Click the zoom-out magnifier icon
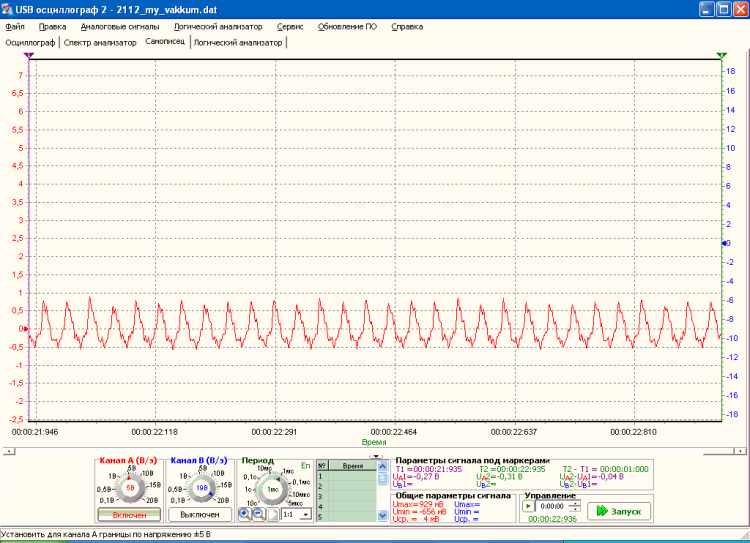The height and width of the screenshot is (543, 750). (x=258, y=514)
